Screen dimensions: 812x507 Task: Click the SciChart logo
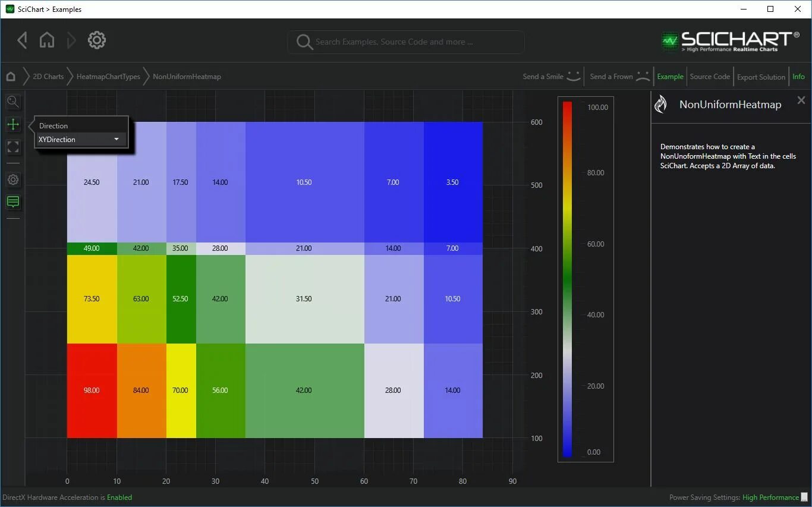coord(731,41)
